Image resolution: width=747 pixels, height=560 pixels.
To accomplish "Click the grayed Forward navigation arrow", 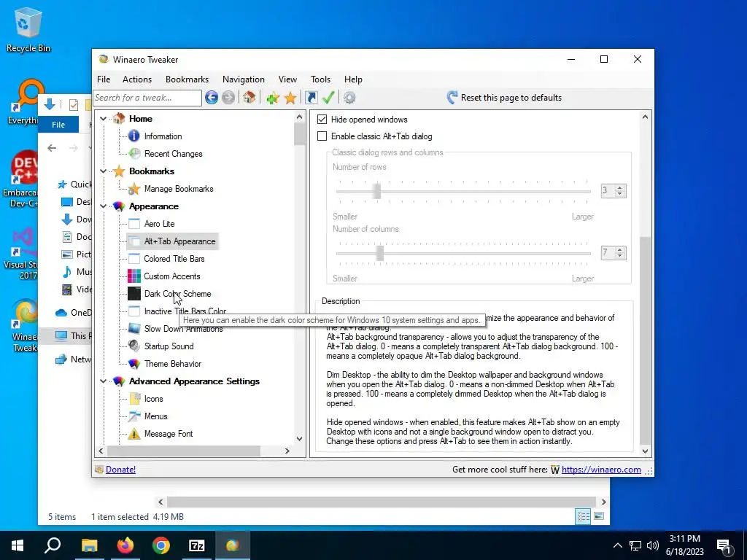I will 228,98.
